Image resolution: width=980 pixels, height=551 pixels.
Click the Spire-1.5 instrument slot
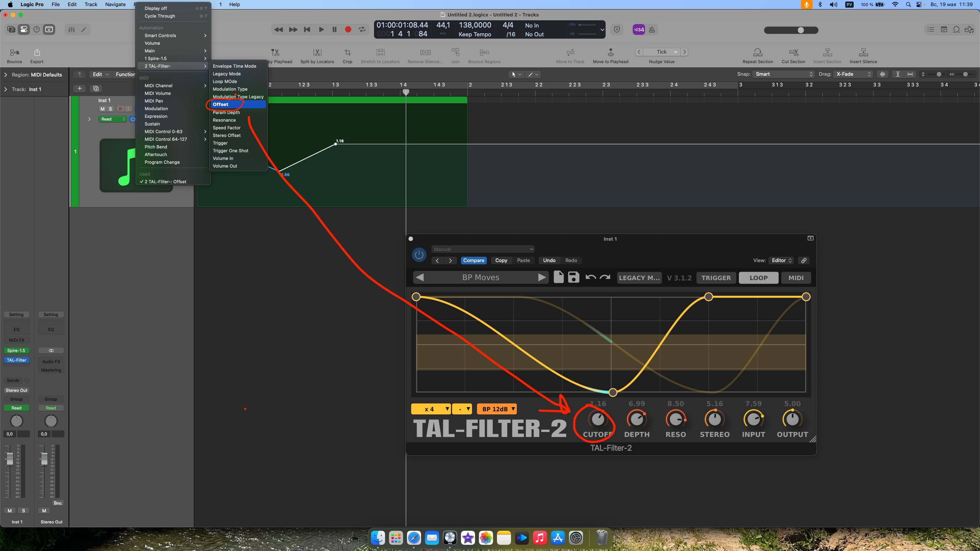click(16, 350)
